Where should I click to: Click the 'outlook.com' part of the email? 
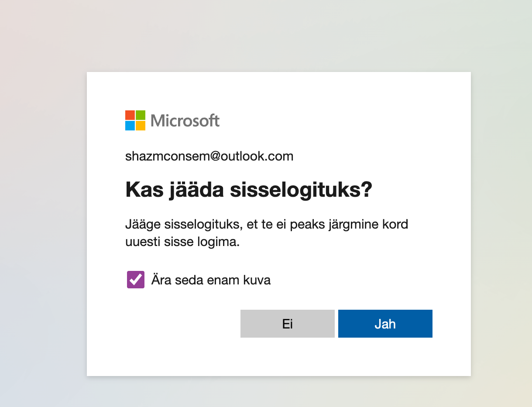[257, 156]
